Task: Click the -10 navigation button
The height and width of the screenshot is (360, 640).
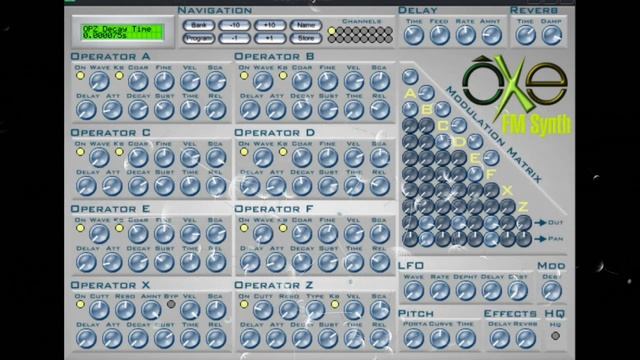Action: pyautogui.click(x=234, y=25)
